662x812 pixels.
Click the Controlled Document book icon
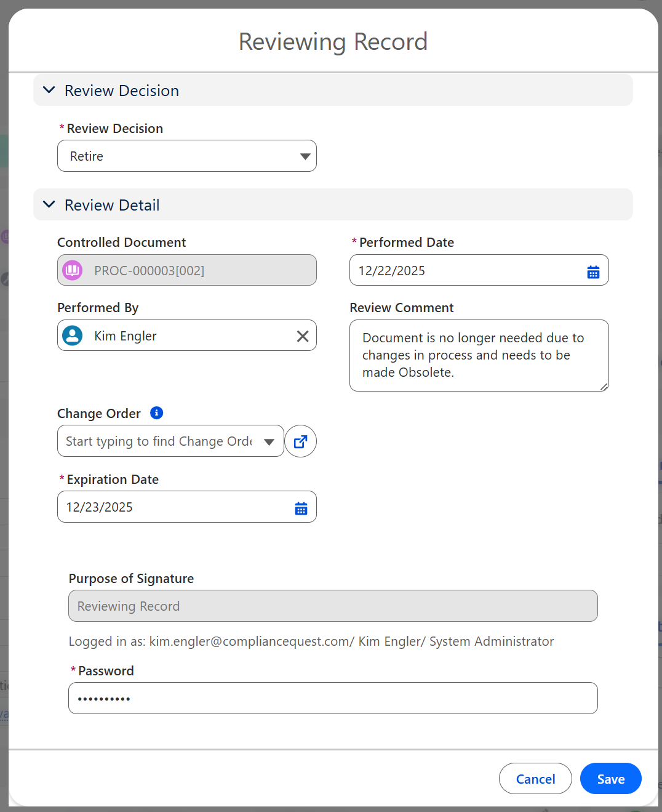(73, 270)
